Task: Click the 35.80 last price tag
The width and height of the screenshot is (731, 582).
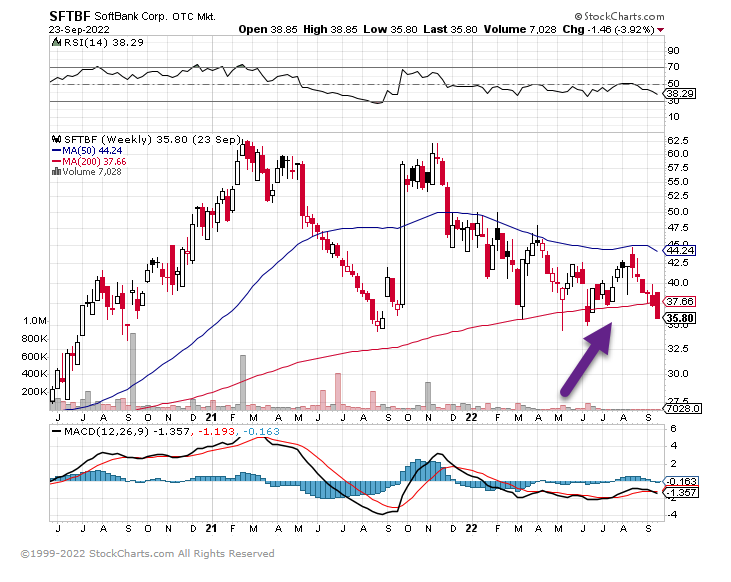Action: 680,318
